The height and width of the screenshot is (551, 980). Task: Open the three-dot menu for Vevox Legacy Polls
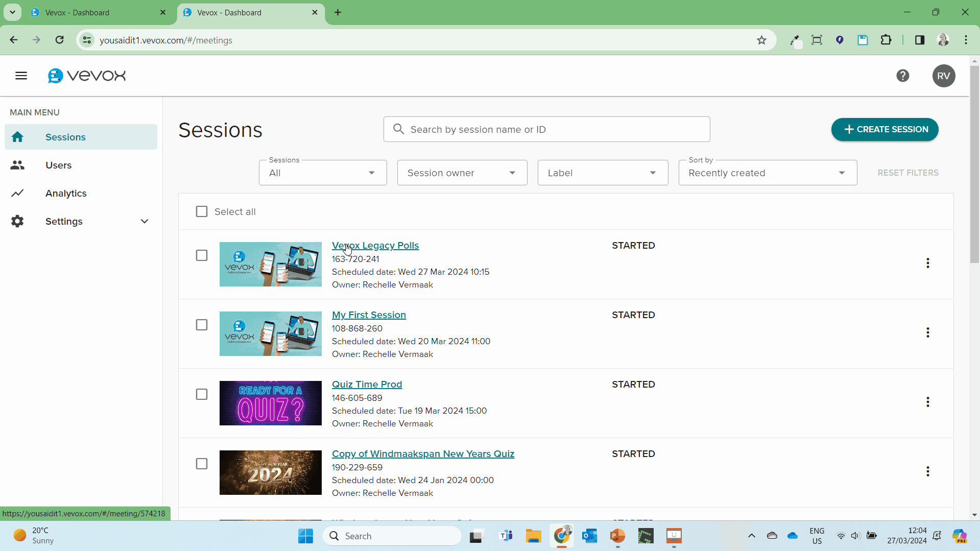(x=928, y=263)
